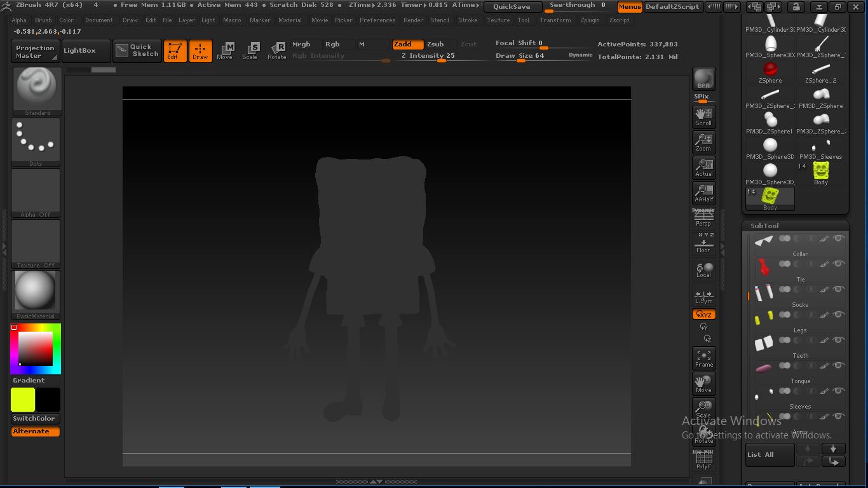The height and width of the screenshot is (488, 868).
Task: Click the Frame mesh icon
Action: pos(703,358)
